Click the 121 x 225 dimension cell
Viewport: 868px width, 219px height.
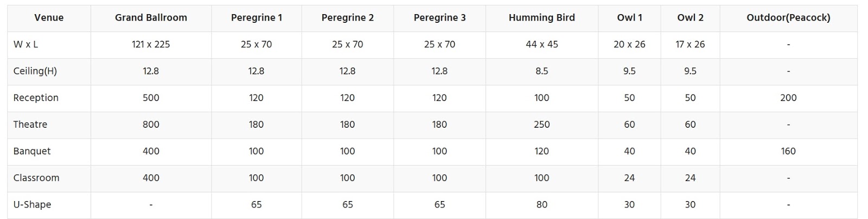151,45
